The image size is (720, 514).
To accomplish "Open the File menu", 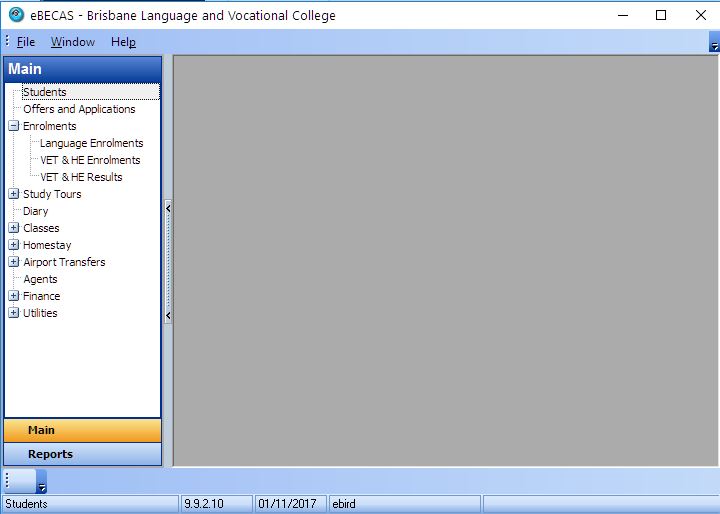I will tap(26, 42).
